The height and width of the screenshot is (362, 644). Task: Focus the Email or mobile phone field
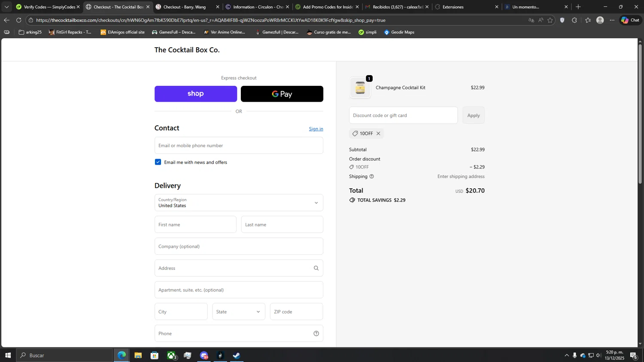click(239, 145)
